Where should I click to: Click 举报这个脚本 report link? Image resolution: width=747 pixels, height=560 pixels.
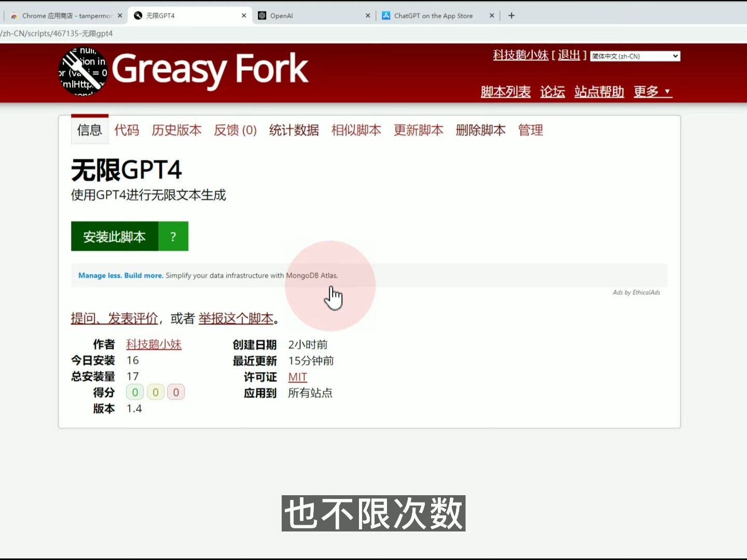click(236, 318)
